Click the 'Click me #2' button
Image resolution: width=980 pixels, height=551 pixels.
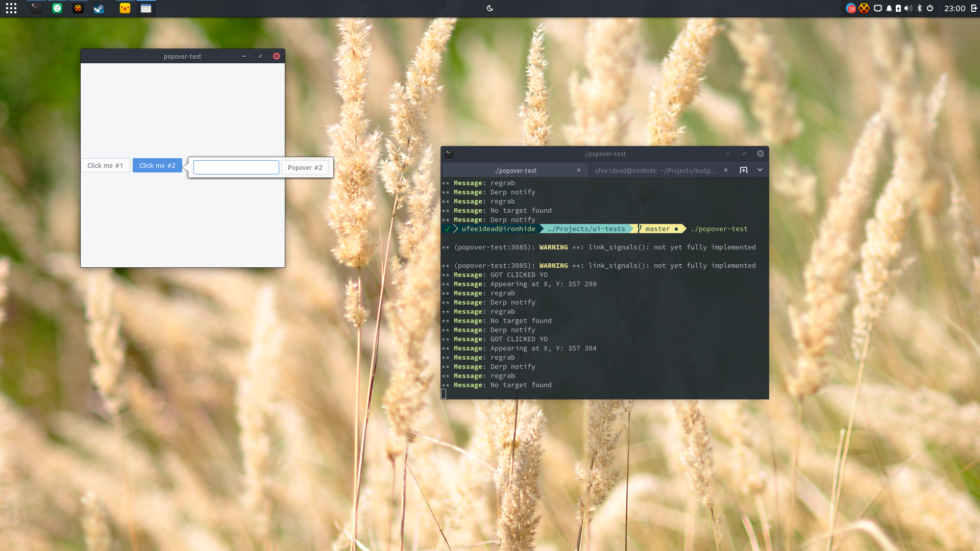[157, 165]
